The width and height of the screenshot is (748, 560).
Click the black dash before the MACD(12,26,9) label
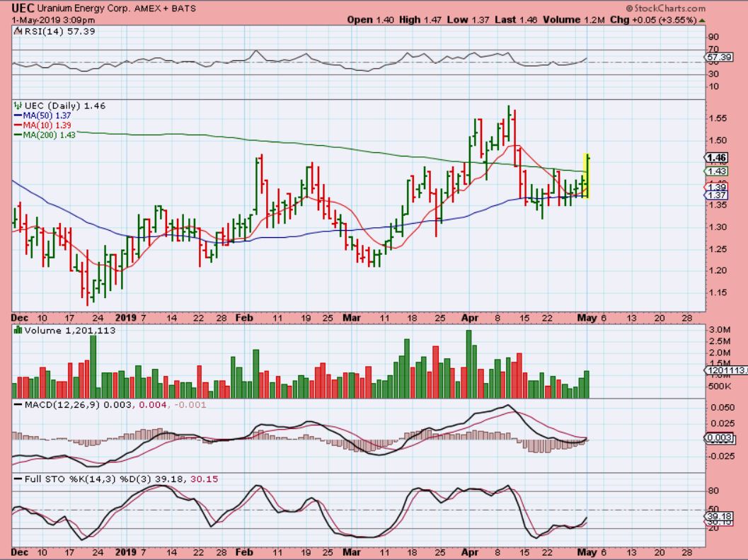[18, 405]
